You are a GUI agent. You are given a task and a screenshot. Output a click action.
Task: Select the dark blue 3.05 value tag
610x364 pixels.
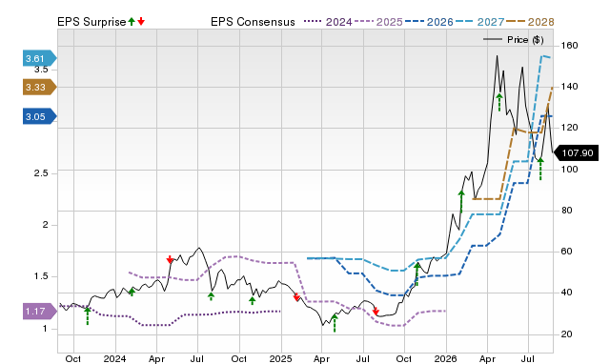coord(40,116)
